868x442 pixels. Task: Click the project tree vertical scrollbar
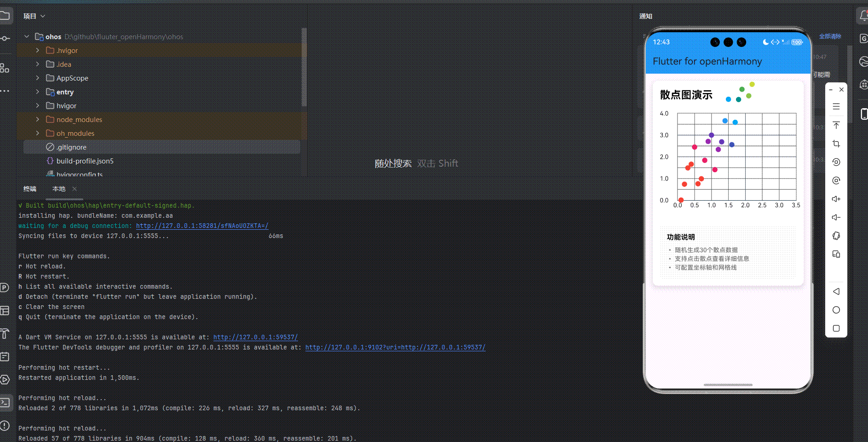tap(304, 67)
